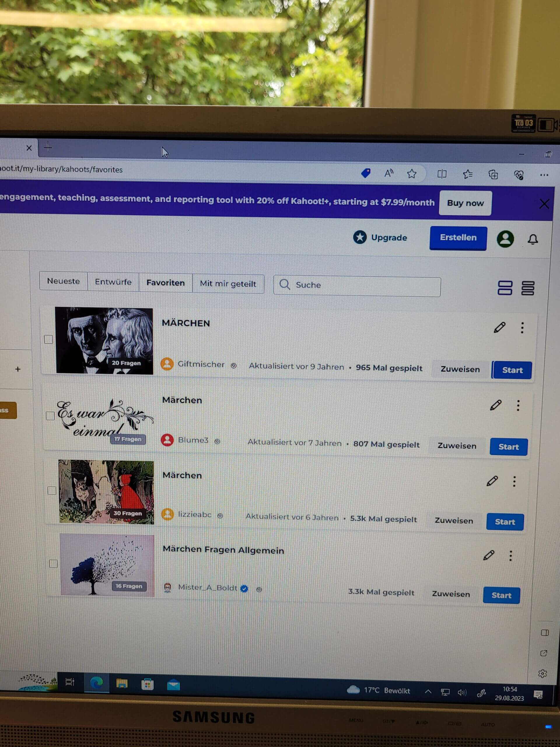The image size is (560, 747).
Task: Open the Mister_A_Boldt creator profile
Action: coord(206,588)
